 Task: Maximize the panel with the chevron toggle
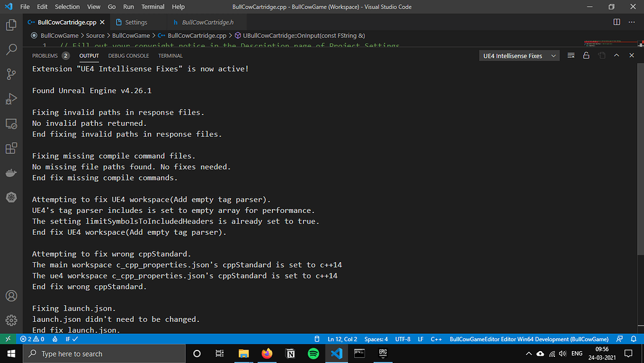pos(616,55)
